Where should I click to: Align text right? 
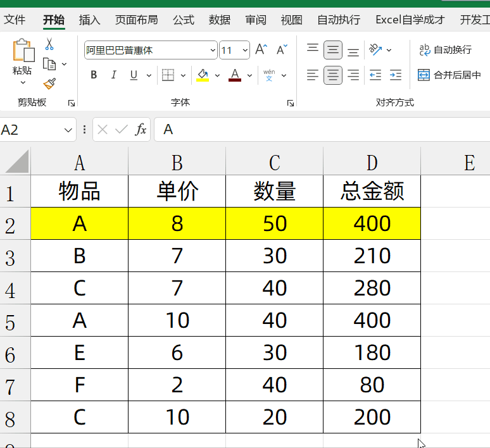point(353,75)
